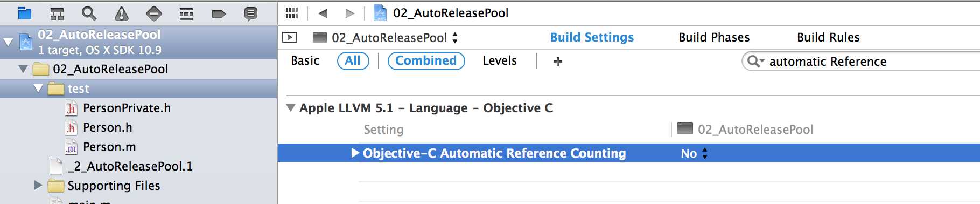Screen dimensions: 980x204
Task: Switch to the Build Rules tab
Action: tap(828, 37)
